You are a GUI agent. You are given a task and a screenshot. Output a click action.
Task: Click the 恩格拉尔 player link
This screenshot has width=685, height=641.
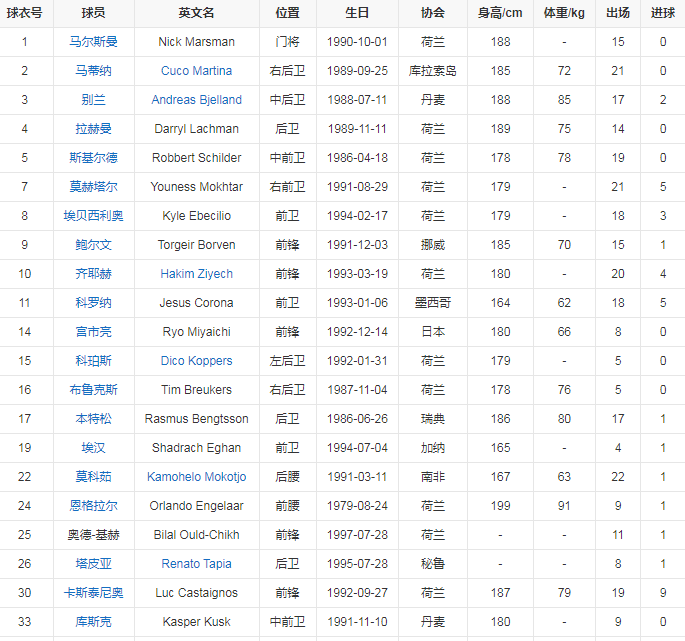coord(93,506)
